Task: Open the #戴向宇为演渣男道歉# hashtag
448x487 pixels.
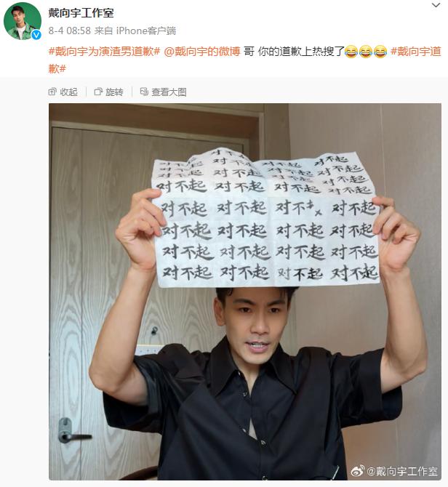Action: [104, 52]
